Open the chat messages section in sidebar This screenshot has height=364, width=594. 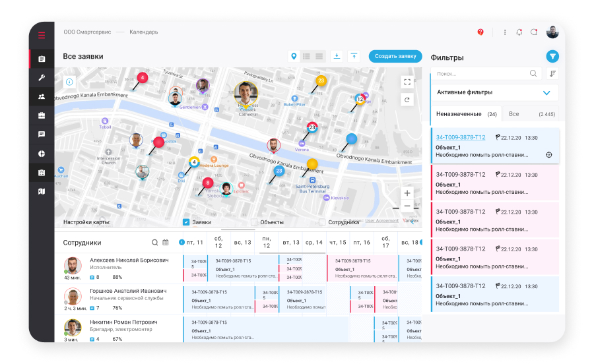[x=42, y=135]
